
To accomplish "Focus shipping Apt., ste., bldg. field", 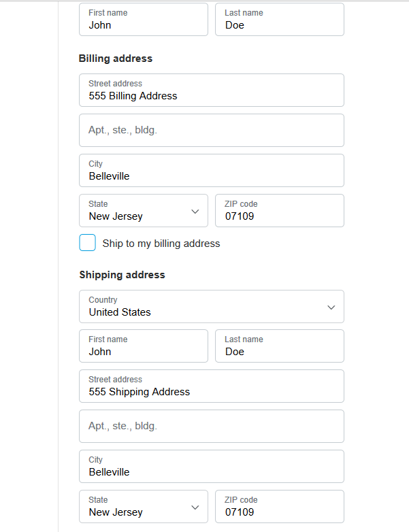I will click(212, 426).
